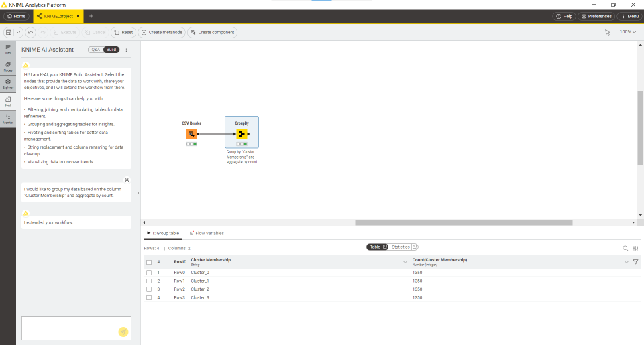
Task: Click the Create component button
Action: [213, 32]
